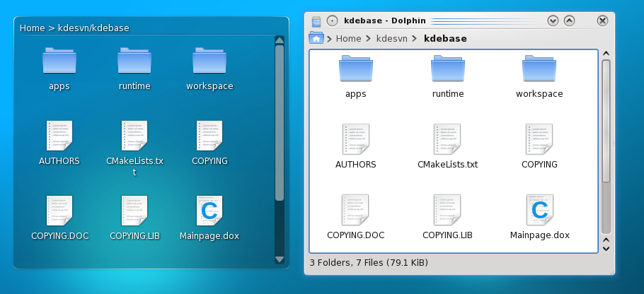Click kdebase current breadcrumb segment
The image size is (644, 294).
pyautogui.click(x=445, y=39)
